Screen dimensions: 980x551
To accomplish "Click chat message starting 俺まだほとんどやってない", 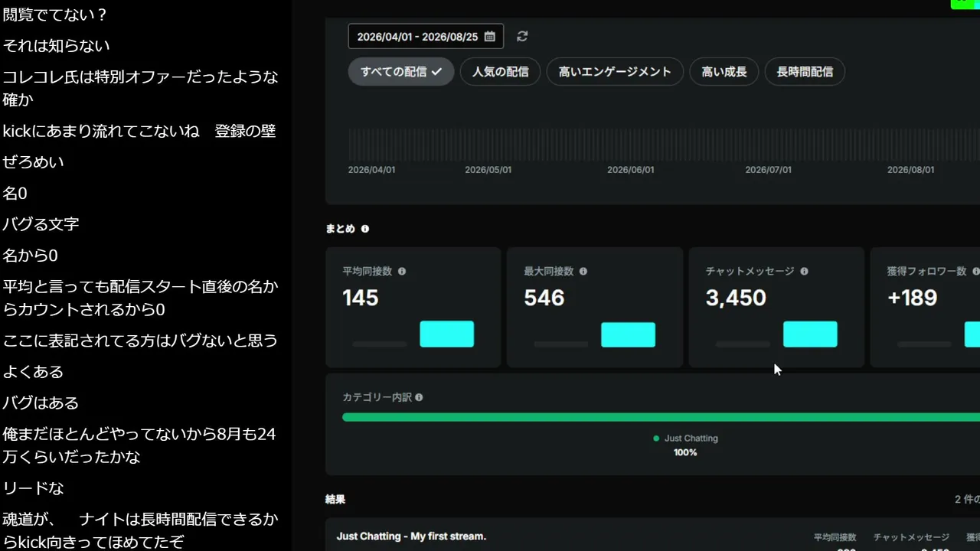I will [x=139, y=445].
